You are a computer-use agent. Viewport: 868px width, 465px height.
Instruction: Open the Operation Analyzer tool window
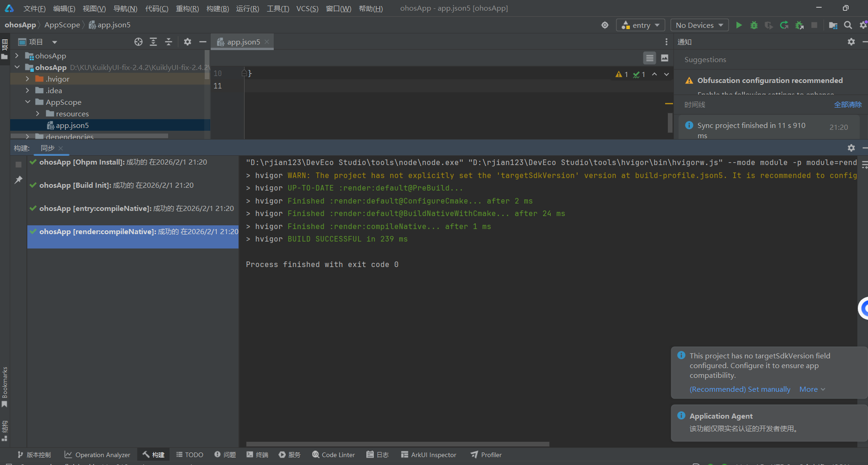coord(97,455)
